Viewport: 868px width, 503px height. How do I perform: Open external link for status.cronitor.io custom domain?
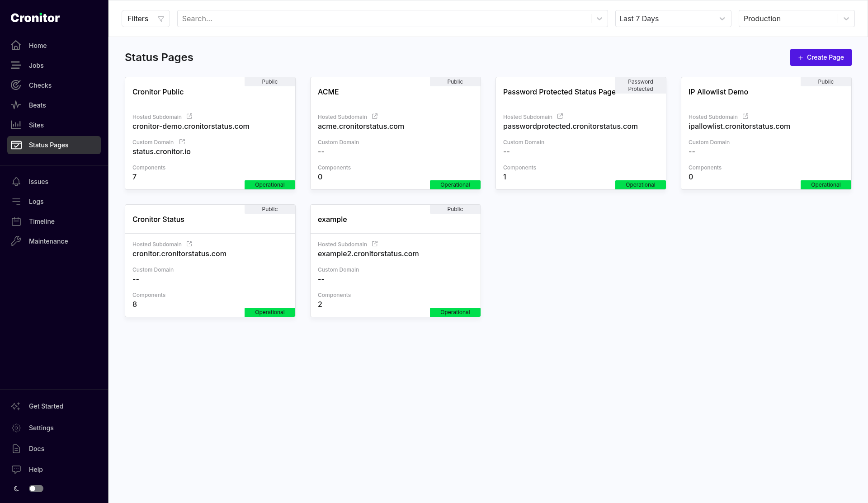point(182,142)
